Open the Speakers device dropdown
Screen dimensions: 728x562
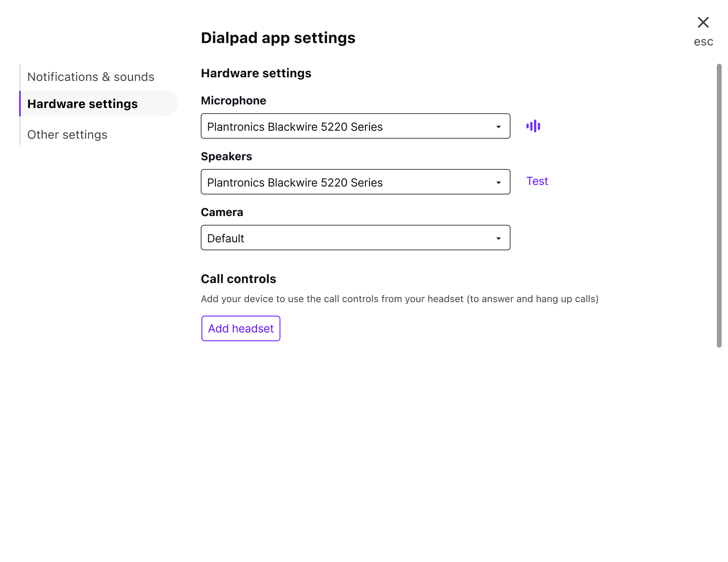(355, 182)
